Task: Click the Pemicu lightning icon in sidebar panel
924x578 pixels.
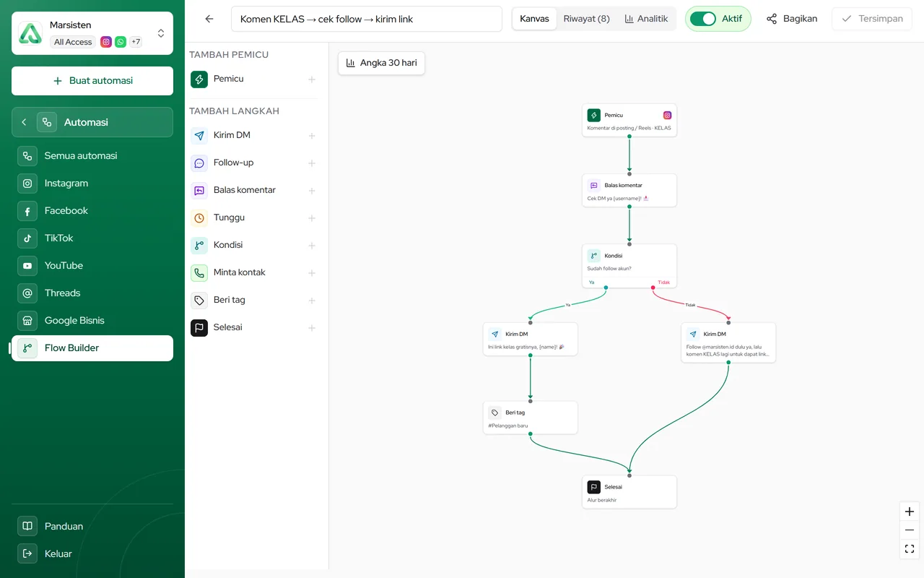Action: click(199, 79)
